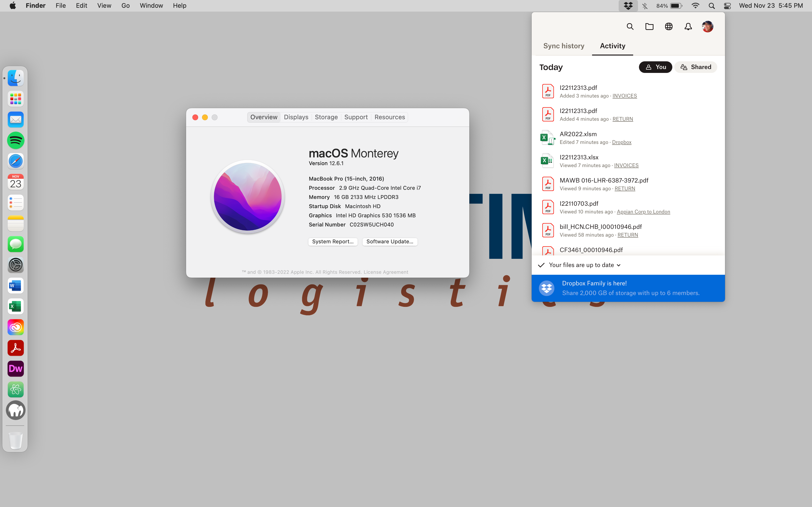Click the INVOICES folder link

tap(624, 95)
